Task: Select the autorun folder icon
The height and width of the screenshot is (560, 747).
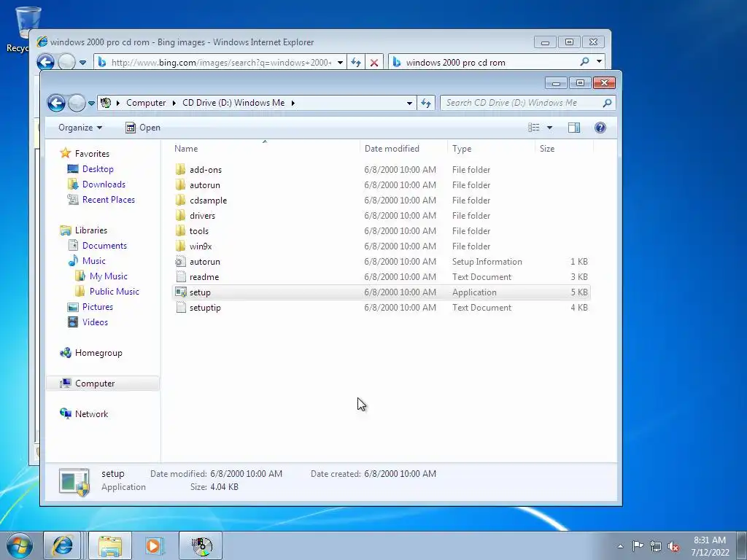Action: [181, 184]
